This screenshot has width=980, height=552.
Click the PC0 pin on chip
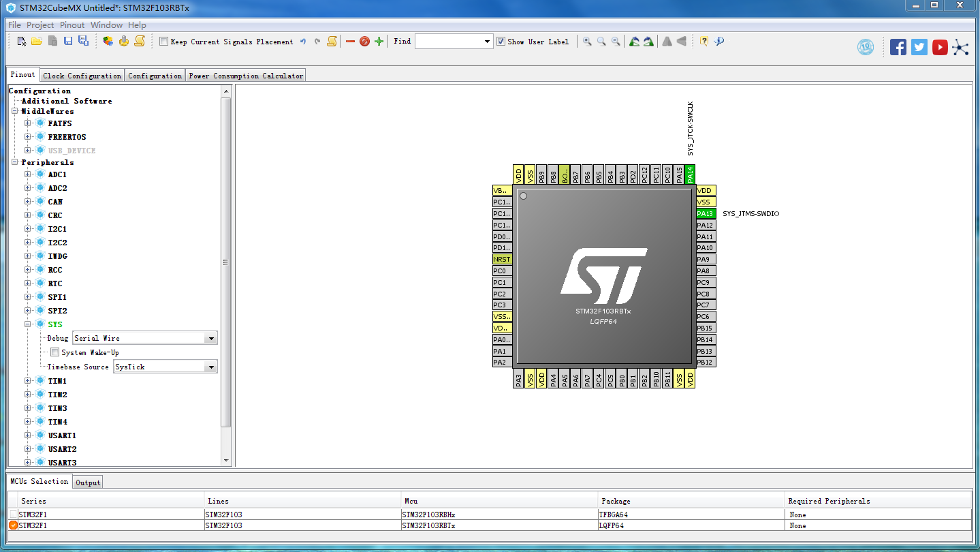click(x=502, y=271)
